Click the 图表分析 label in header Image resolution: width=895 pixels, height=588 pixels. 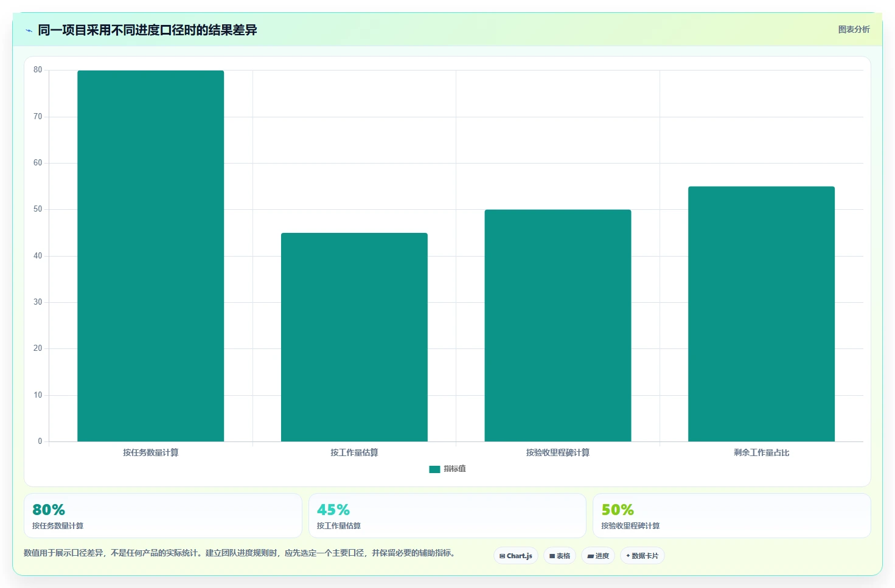(854, 29)
